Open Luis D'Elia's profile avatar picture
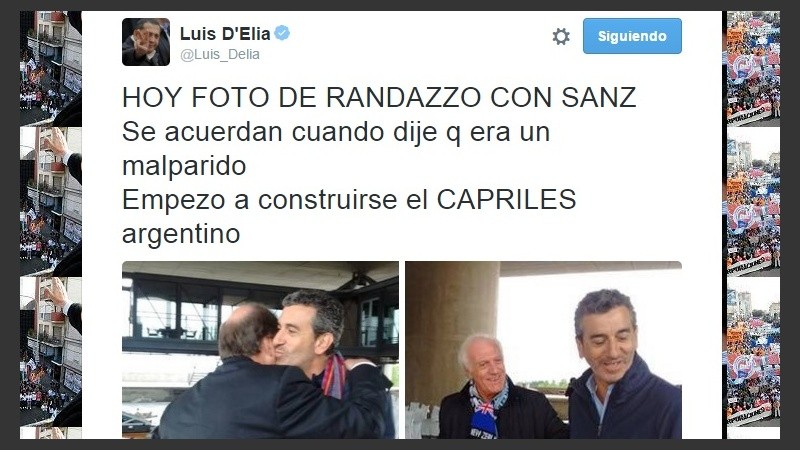Screen dimensions: 800x450 pyautogui.click(x=146, y=42)
